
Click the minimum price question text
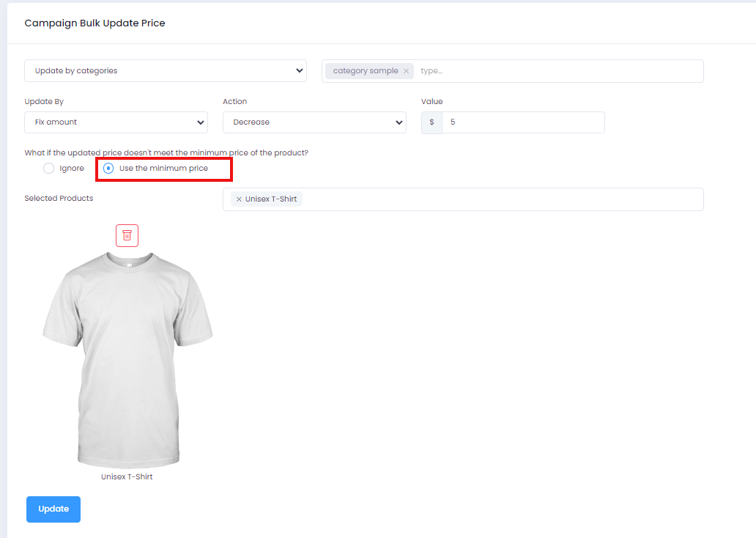click(166, 153)
